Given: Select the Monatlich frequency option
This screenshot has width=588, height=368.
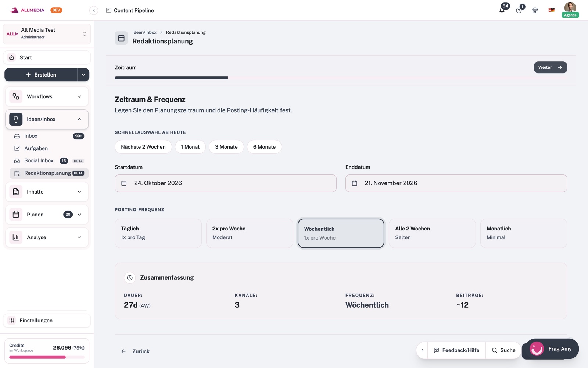Looking at the screenshot, I should coord(524,233).
